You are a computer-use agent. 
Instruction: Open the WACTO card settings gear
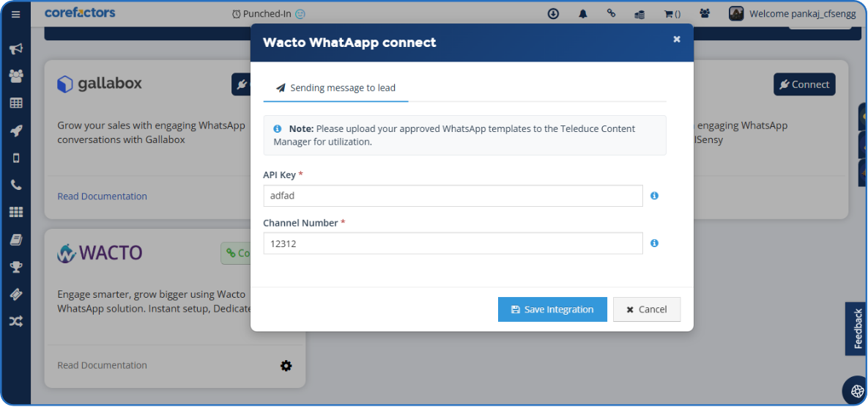pos(286,365)
